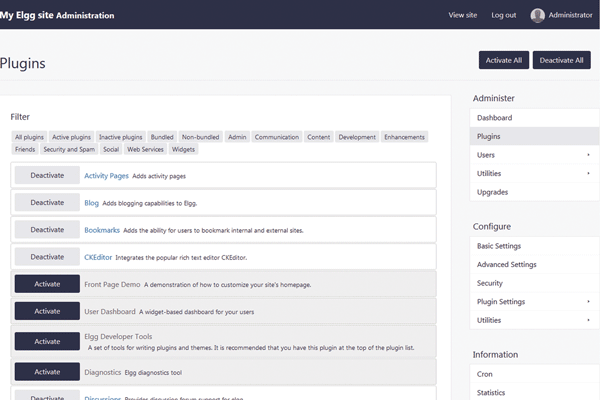Expand the Users menu in Administer
The height and width of the screenshot is (400, 600).
[x=587, y=155]
